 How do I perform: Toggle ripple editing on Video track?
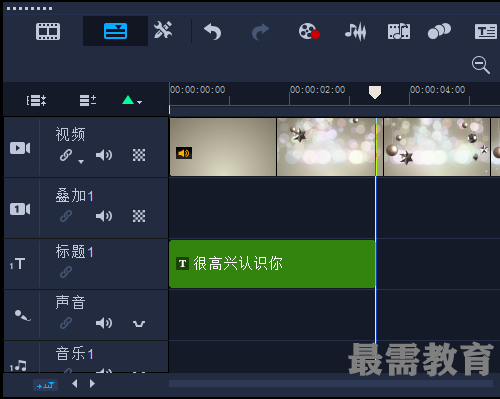[x=66, y=155]
